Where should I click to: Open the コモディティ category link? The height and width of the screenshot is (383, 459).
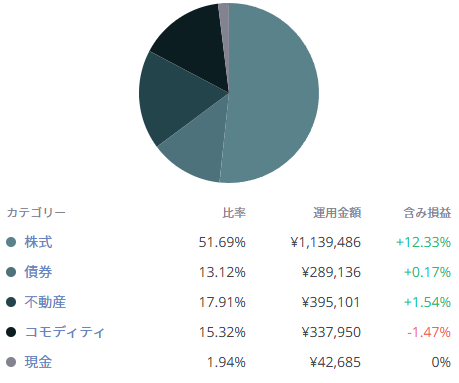coord(65,332)
